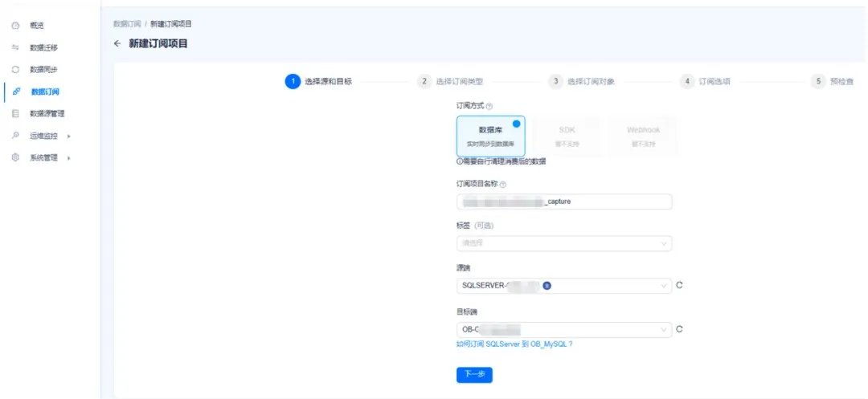Click the 数据迁移 migration arrows icon
Viewport: 868px width, 399px height.
click(15, 47)
